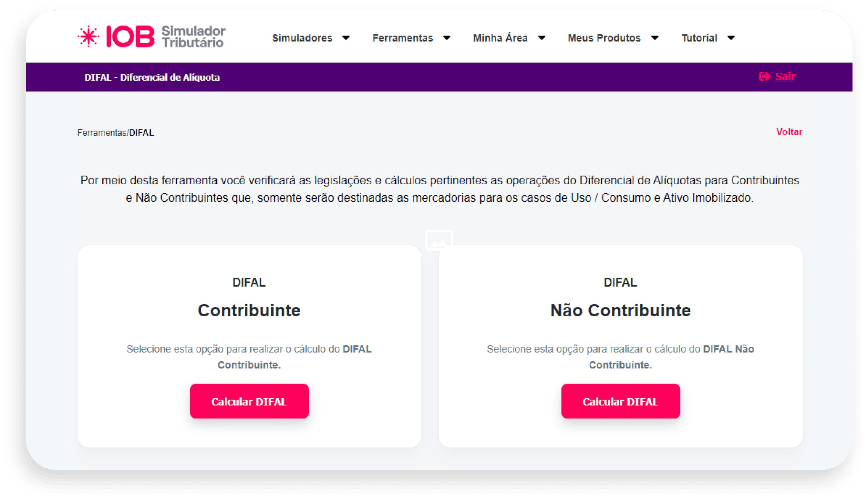This screenshot has width=868, height=501.
Task: Expand the Minha Área dropdown arrow
Action: 542,38
